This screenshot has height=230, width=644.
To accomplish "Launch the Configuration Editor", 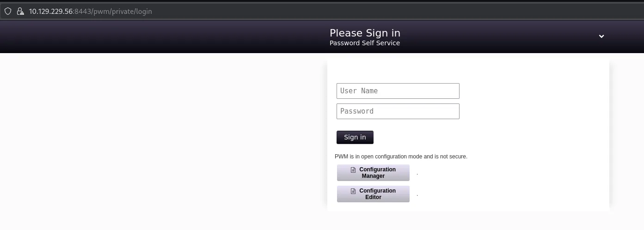I will (373, 194).
